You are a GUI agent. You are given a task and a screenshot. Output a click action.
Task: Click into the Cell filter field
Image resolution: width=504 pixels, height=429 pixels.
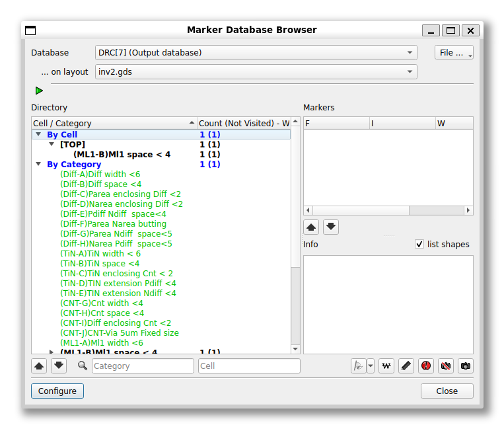(x=249, y=366)
